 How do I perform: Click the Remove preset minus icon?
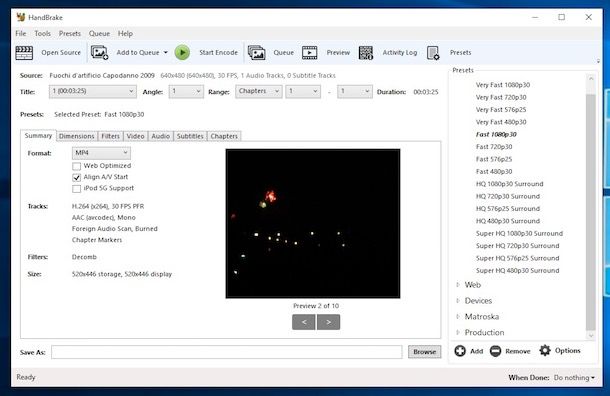tap(495, 351)
